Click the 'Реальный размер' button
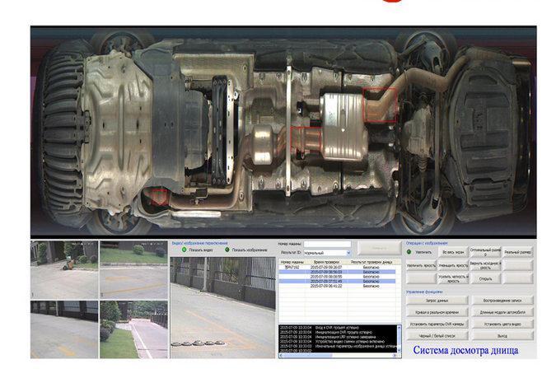 coord(517,251)
